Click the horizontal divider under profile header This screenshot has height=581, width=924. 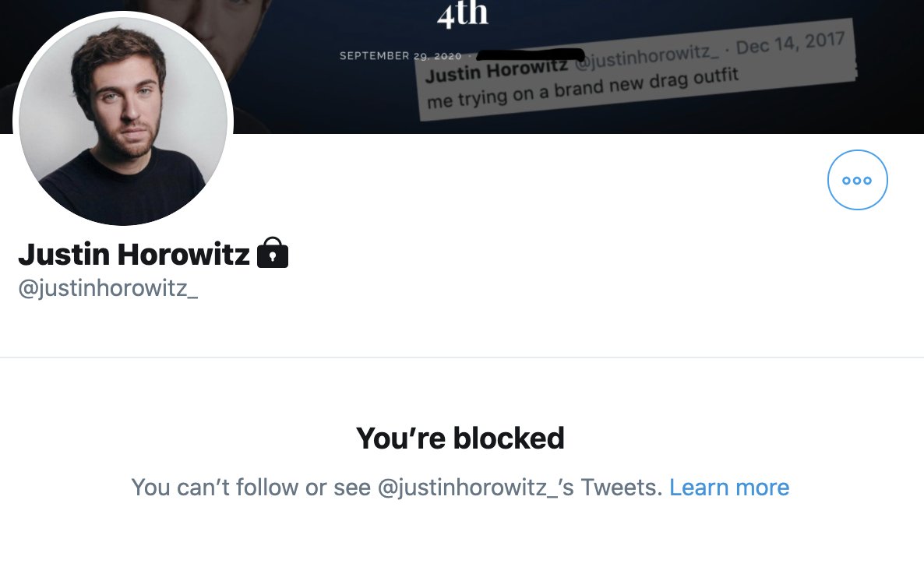coord(462,357)
